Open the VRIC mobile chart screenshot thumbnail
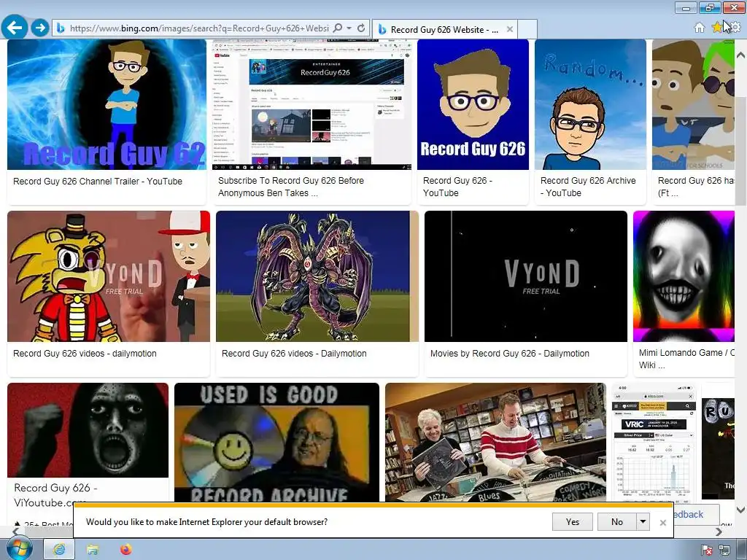Viewport: 747px width, 560px height. [654, 441]
